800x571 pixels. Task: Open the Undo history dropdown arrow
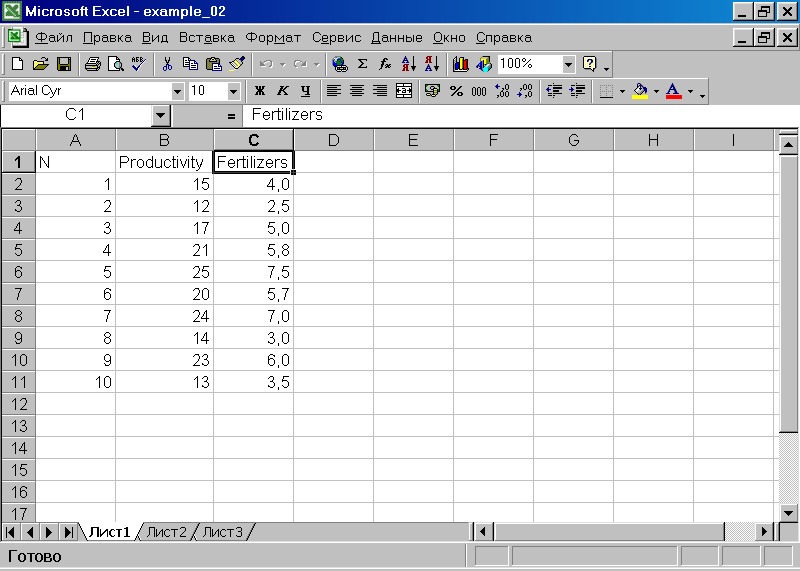(x=282, y=64)
